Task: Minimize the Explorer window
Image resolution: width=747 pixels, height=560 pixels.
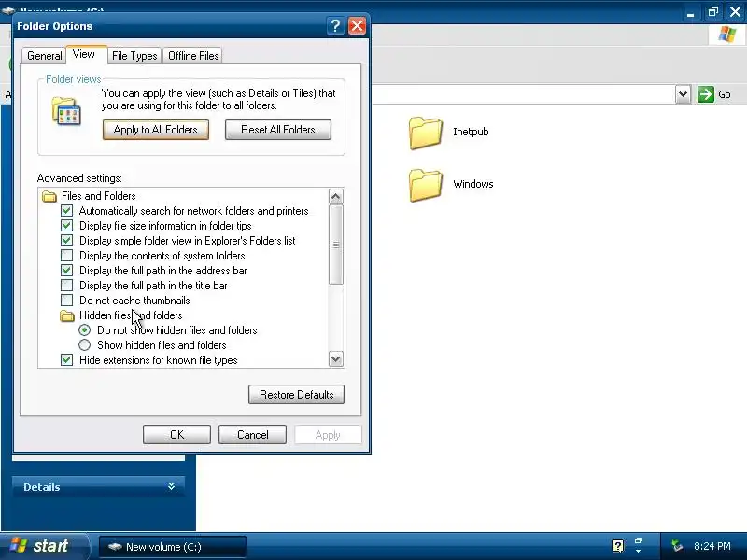Action: coord(690,11)
